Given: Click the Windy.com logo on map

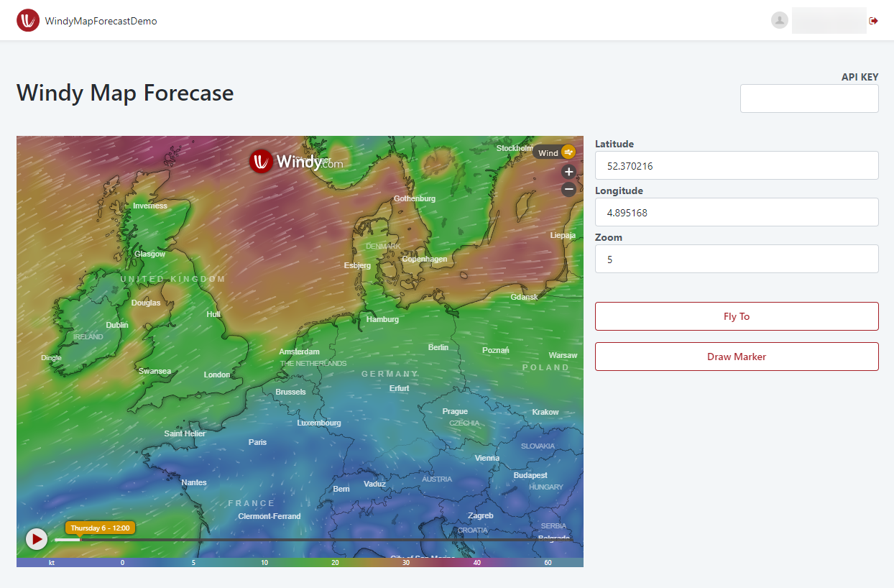Looking at the screenshot, I should tap(296, 162).
